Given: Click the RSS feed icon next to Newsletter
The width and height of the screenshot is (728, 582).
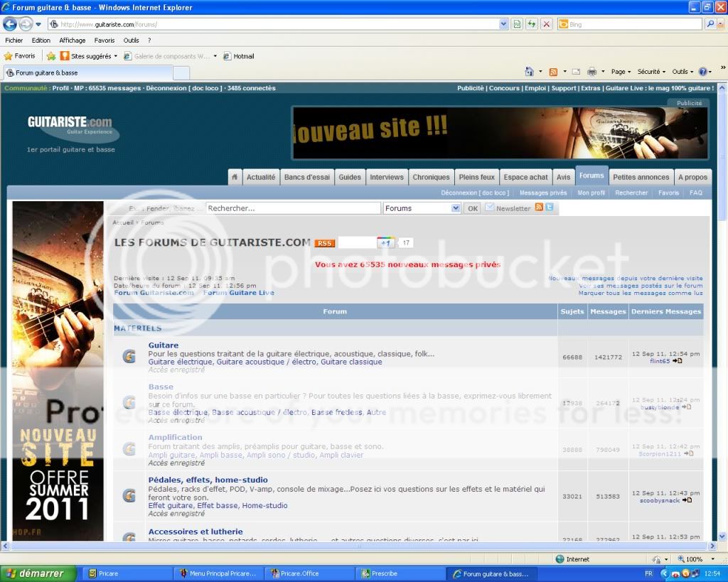Looking at the screenshot, I should [539, 208].
